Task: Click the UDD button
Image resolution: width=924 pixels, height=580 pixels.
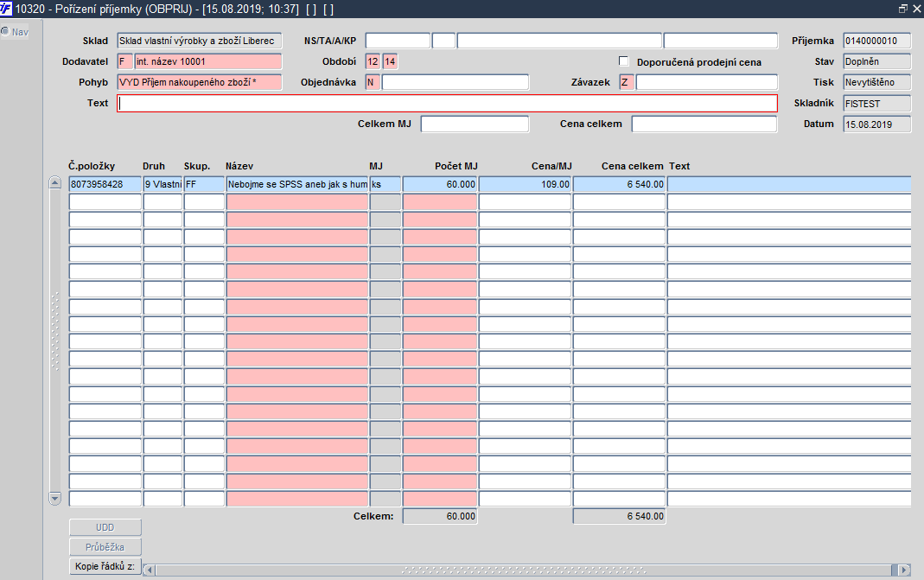Action: coord(105,527)
